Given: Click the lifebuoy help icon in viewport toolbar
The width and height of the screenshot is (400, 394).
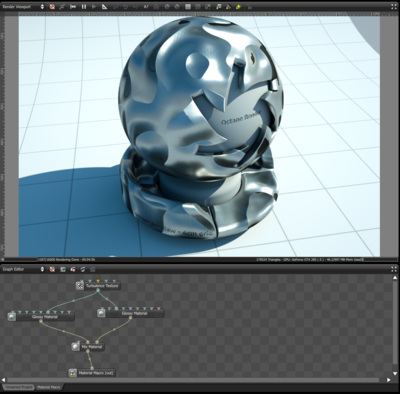Looking at the screenshot, I should click(52, 6).
